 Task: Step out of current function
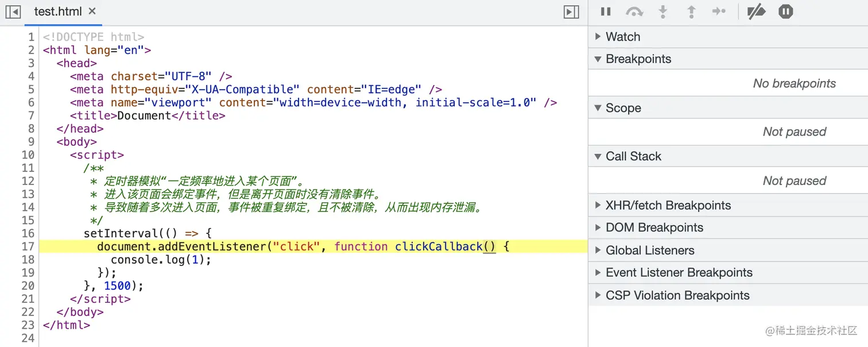692,11
